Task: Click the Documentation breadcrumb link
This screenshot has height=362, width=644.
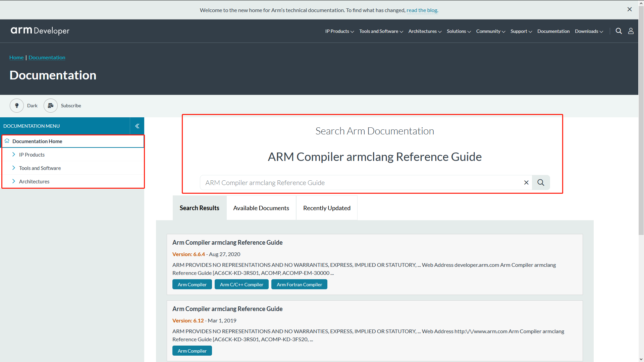Action: pyautogui.click(x=47, y=57)
